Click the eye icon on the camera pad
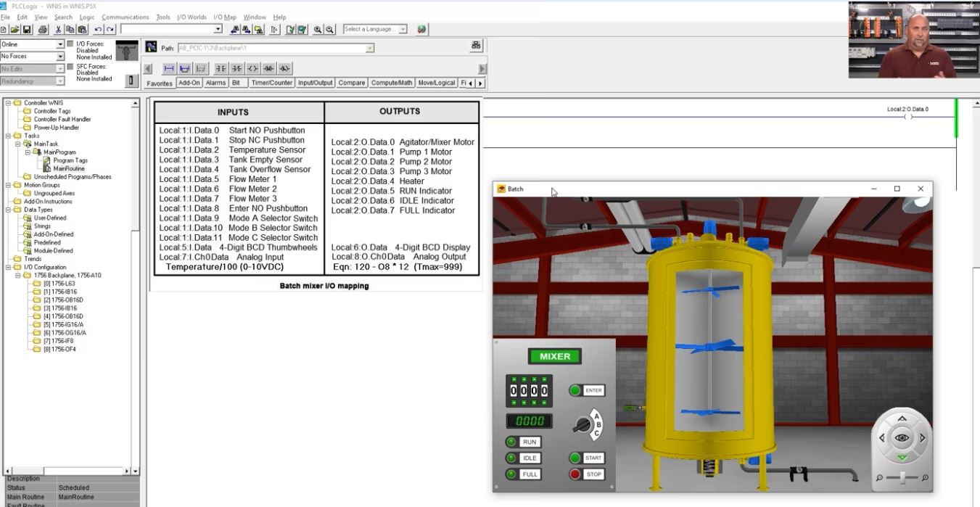This screenshot has width=980, height=507. click(x=902, y=438)
